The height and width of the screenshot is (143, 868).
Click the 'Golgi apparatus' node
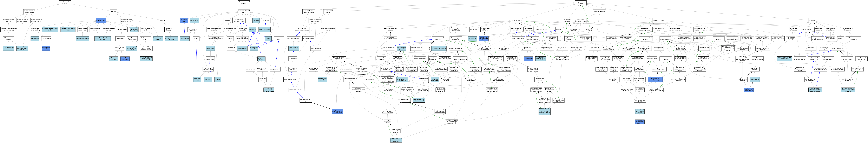[242, 48]
